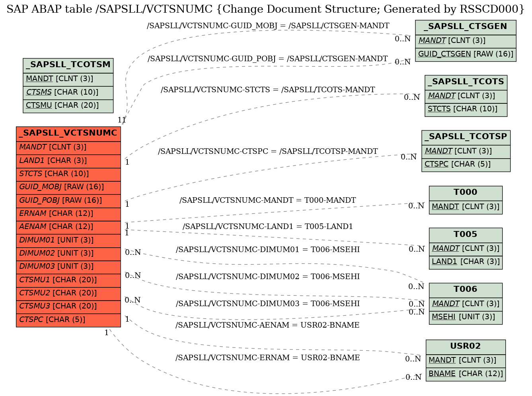Select MANDT [CLNT (3)] in T006
This screenshot has width=532, height=396.
pos(466,304)
